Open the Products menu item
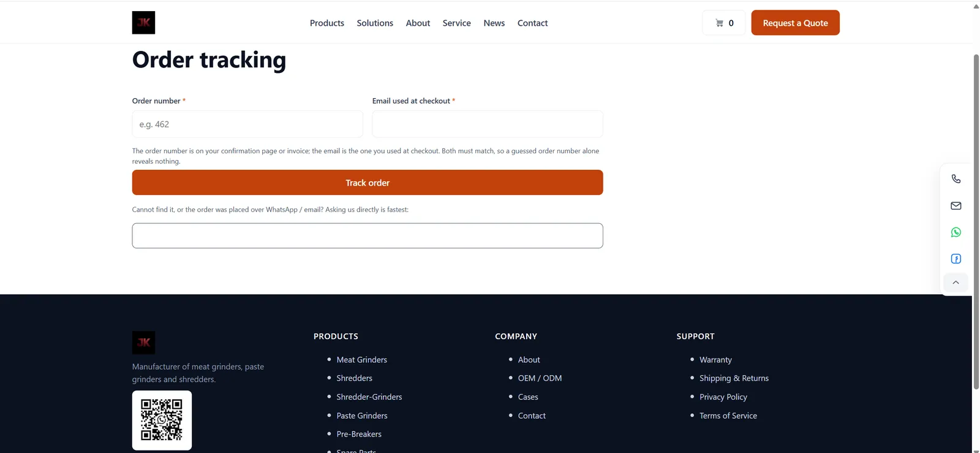This screenshot has height=453, width=980. pyautogui.click(x=327, y=23)
